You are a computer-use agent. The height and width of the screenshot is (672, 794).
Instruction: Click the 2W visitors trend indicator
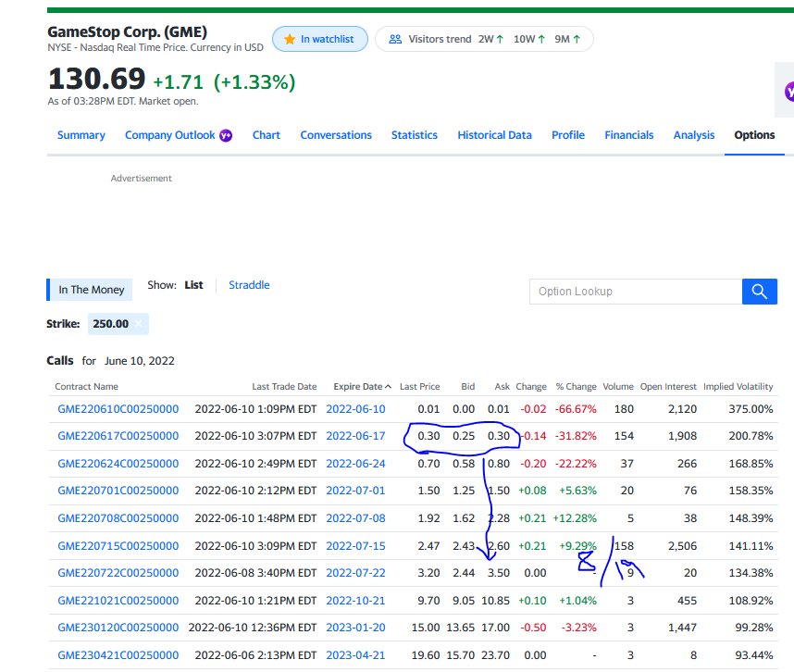coord(490,39)
